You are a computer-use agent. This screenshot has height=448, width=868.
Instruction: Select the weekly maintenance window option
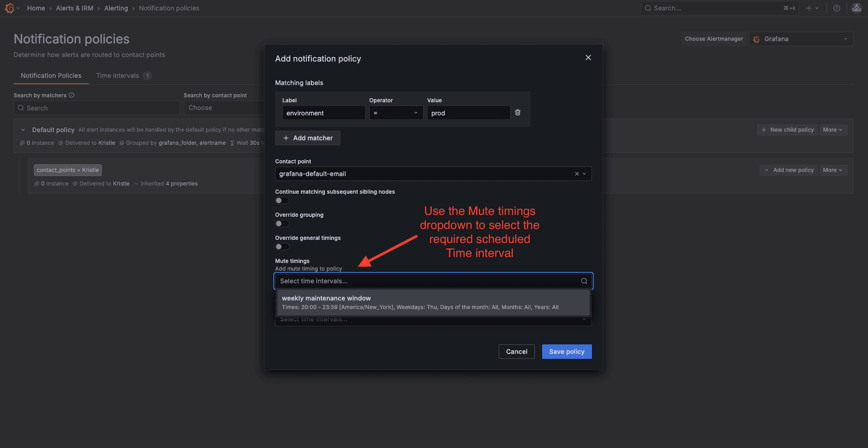433,302
